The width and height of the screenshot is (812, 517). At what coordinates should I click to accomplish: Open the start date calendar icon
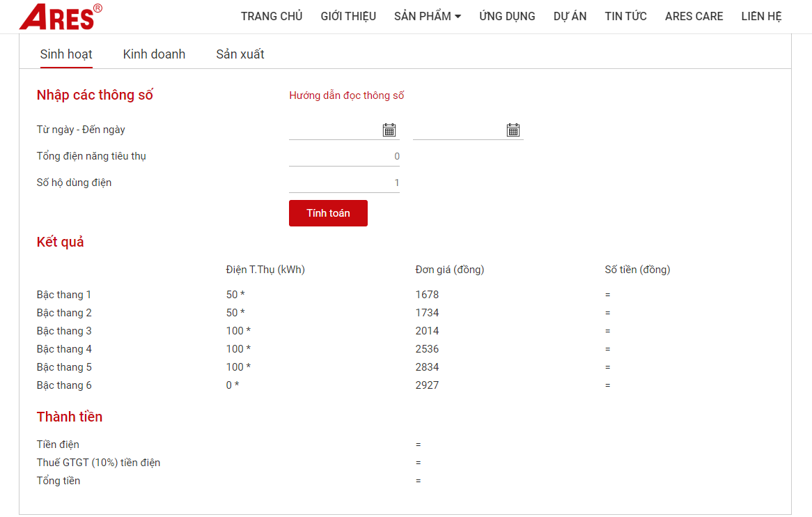389,130
